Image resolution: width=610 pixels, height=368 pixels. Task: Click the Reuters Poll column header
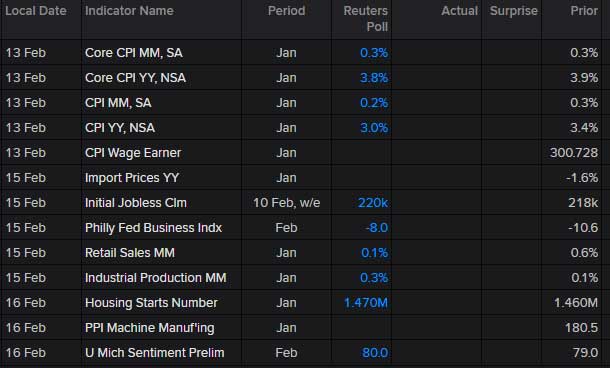[x=365, y=19]
